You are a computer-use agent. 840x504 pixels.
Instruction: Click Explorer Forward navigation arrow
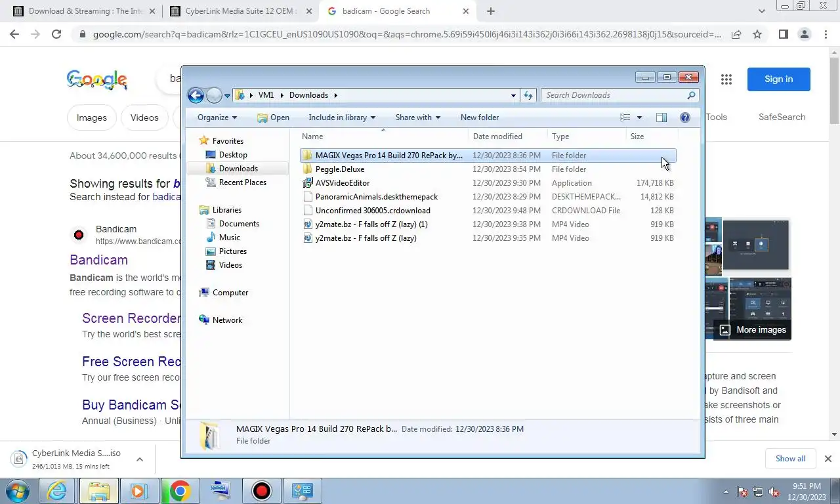coord(214,95)
